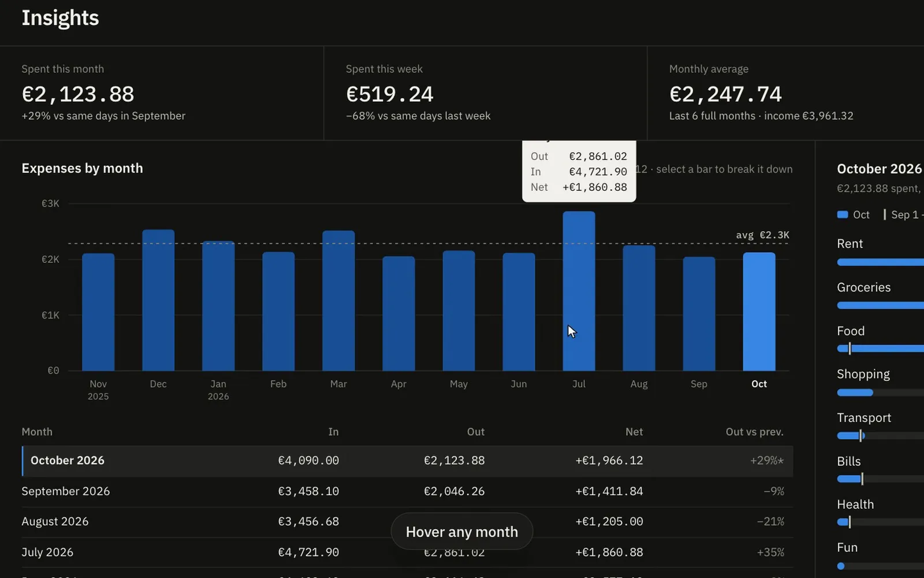Click the blue Oct legend swatch
Image resolution: width=924 pixels, height=578 pixels.
point(843,214)
